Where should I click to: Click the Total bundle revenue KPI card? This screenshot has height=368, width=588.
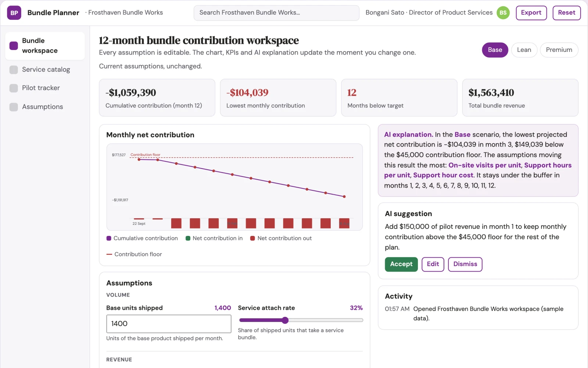tap(520, 98)
